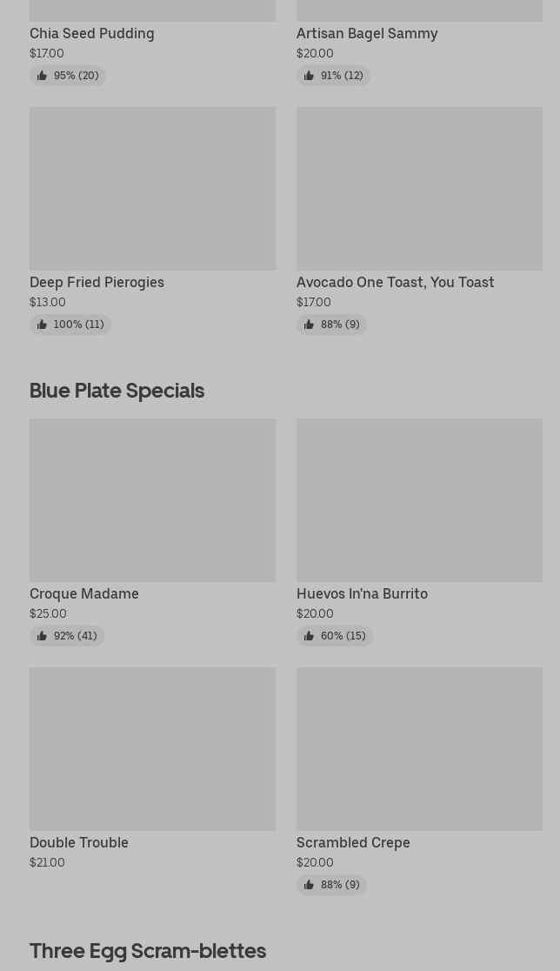Select the Chia Seed Pudding title
This screenshot has height=971, width=560.
(x=91, y=33)
